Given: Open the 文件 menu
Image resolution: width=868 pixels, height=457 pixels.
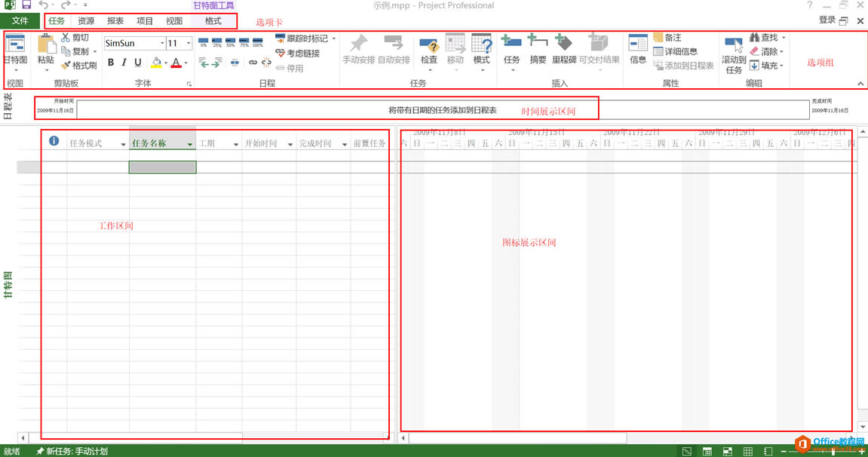Looking at the screenshot, I should point(20,20).
